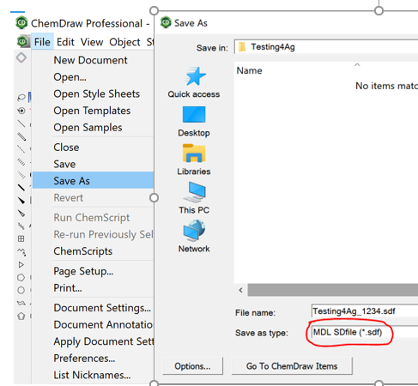Open the File menu
The height and width of the screenshot is (386, 418).
click(x=42, y=42)
